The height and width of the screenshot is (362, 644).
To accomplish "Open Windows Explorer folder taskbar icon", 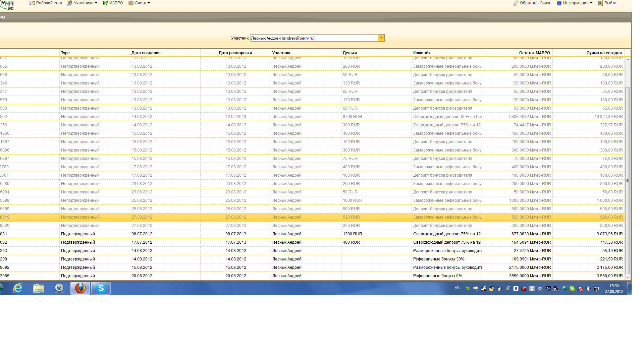I will point(39,288).
